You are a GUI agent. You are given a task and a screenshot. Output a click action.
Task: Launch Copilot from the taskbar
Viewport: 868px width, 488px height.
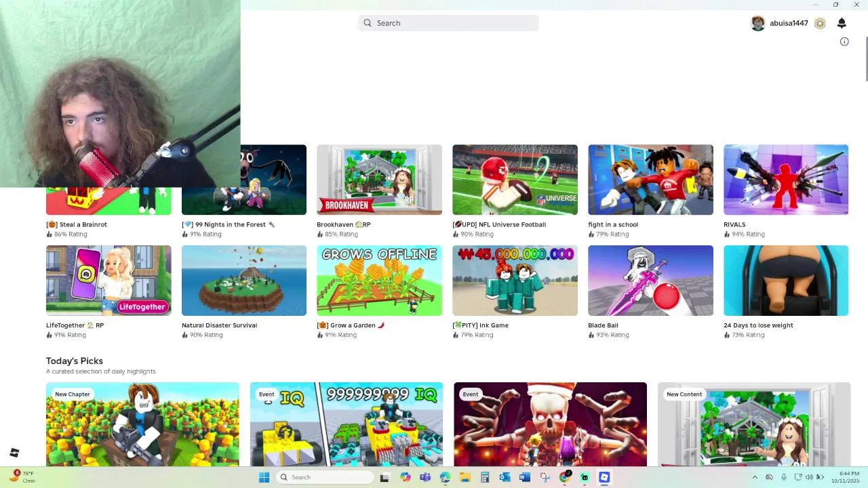tap(406, 477)
